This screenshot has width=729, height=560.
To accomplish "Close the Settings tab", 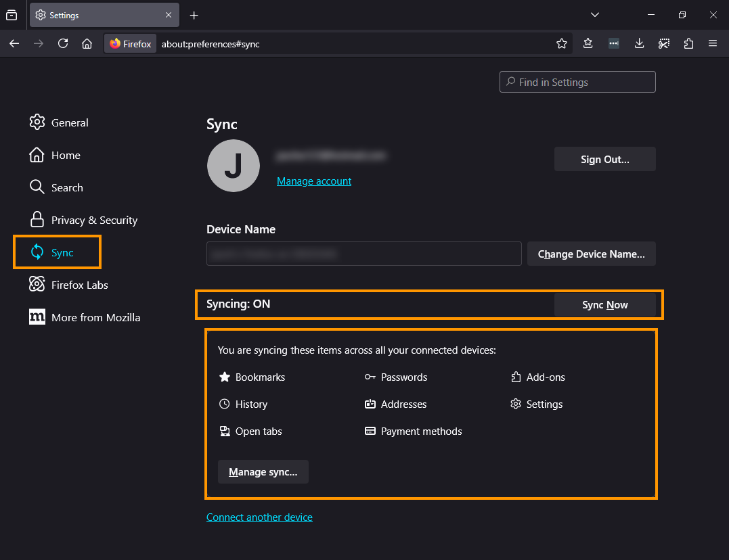I will coord(169,15).
